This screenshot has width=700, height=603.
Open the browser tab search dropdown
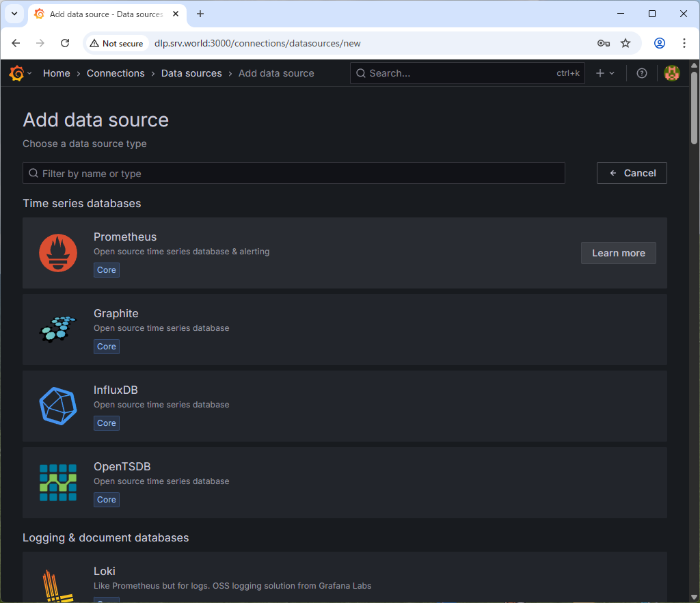tap(14, 14)
